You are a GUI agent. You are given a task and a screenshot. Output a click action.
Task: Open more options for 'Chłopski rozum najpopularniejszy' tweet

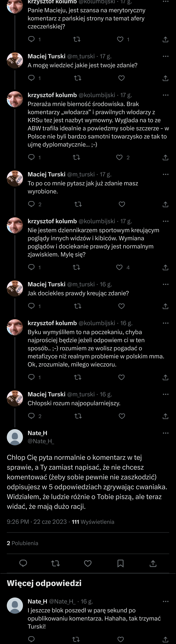click(x=166, y=394)
